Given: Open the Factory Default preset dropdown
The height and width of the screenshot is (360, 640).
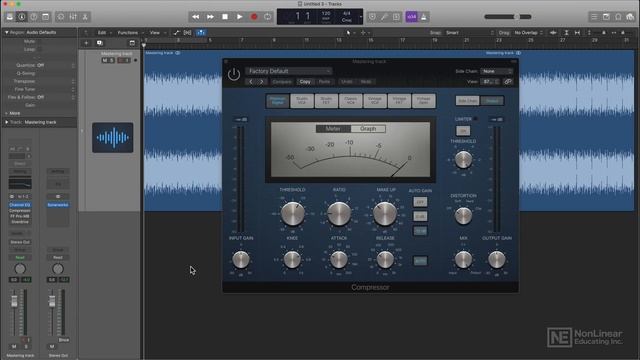Looking at the screenshot, I should [x=288, y=71].
